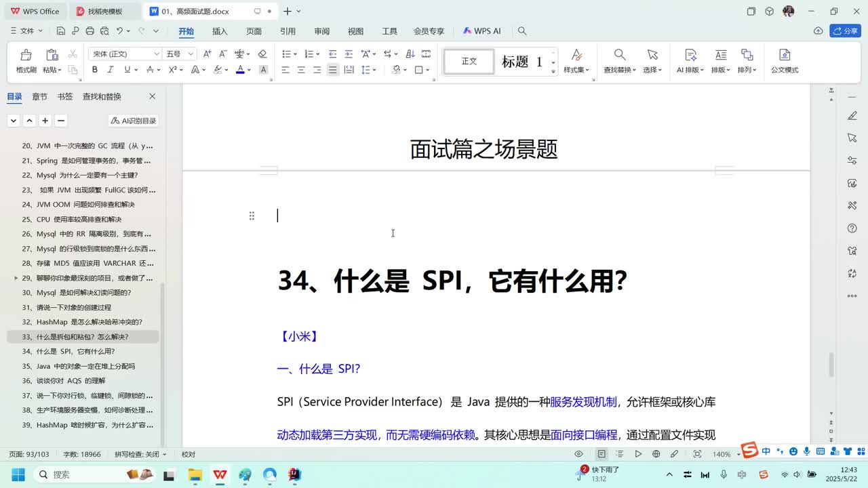Open Print Preview from quick toolbar

pyautogui.click(x=104, y=31)
